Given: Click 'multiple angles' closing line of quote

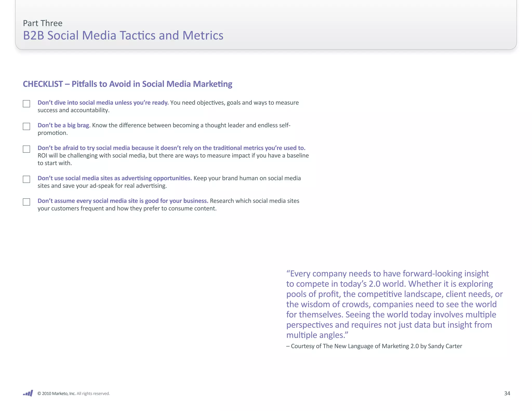Looking at the screenshot, I should pyautogui.click(x=317, y=335).
